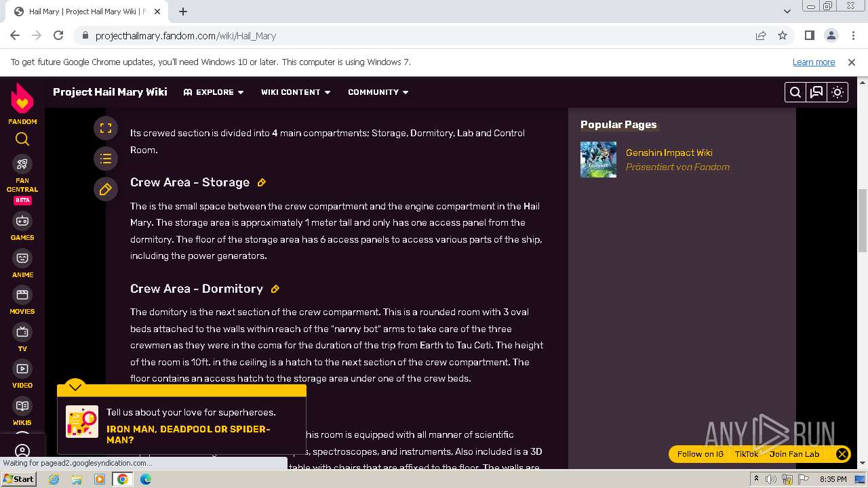Open wiki search in header
This screenshot has width=868, height=488.
pos(795,92)
